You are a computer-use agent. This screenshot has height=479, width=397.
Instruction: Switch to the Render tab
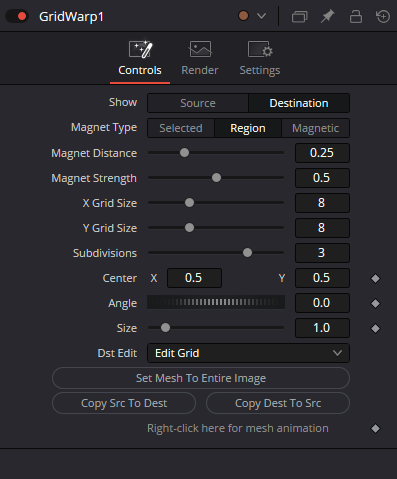click(200, 59)
